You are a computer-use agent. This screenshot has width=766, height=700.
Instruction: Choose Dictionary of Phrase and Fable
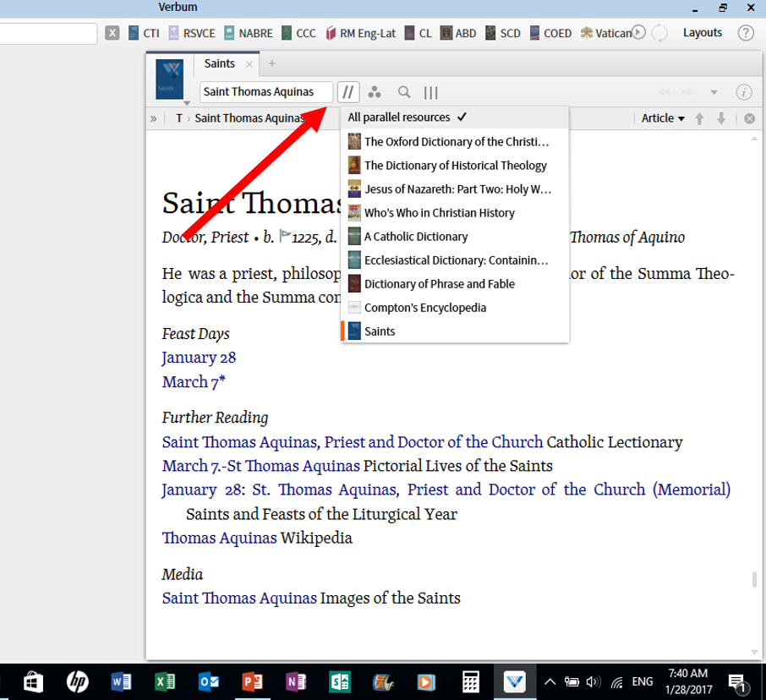point(455,284)
